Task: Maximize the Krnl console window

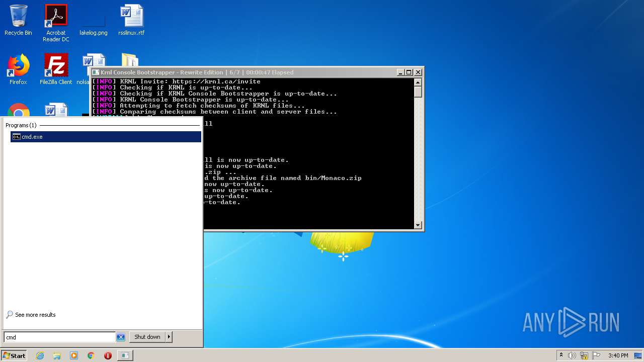Action: coord(409,72)
